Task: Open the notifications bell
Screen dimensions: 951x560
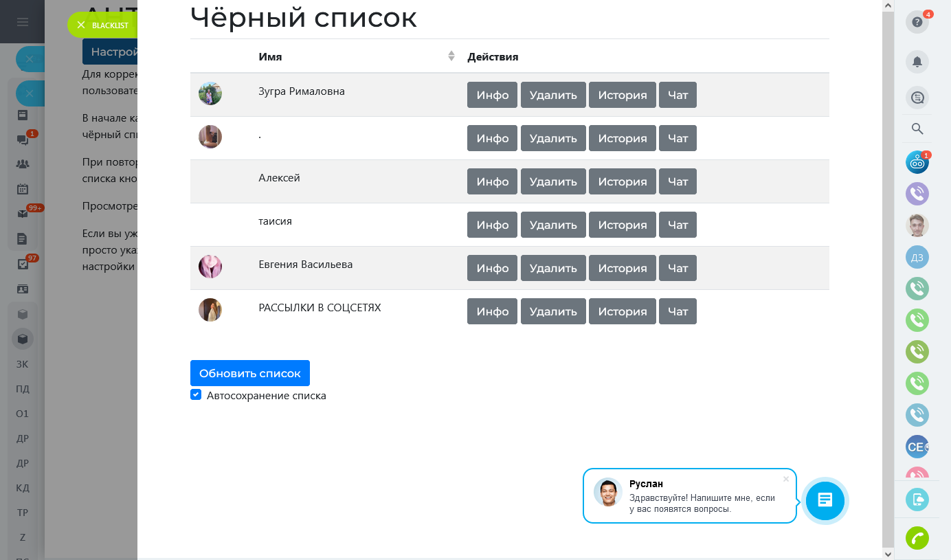Action: coord(917,62)
